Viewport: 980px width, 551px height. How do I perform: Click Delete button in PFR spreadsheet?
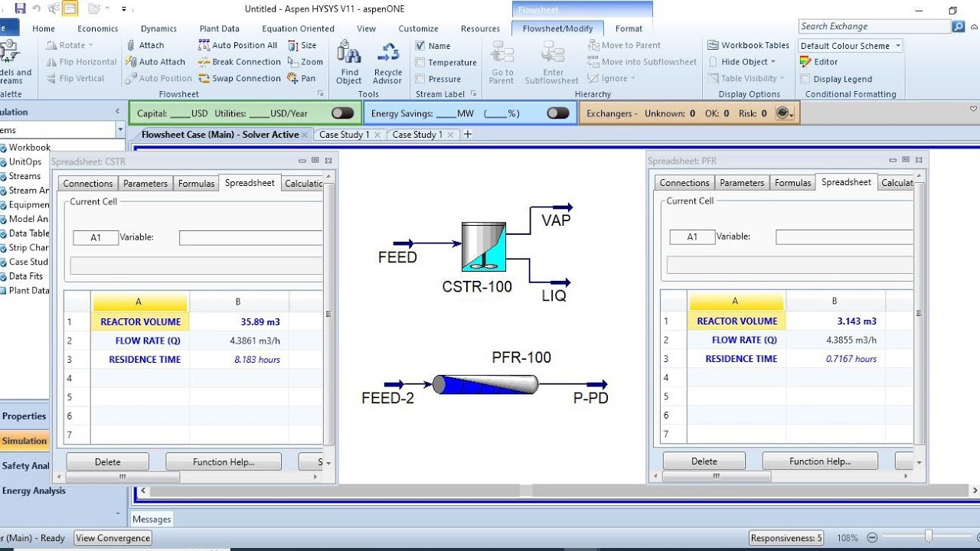coord(704,461)
